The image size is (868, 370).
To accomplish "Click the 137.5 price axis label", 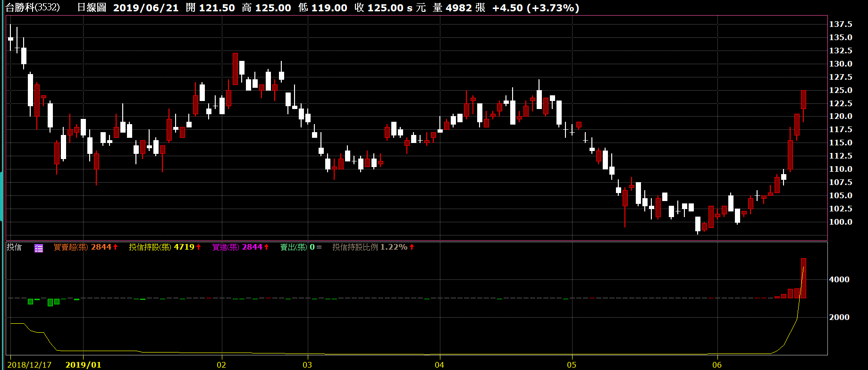I will pyautogui.click(x=841, y=24).
